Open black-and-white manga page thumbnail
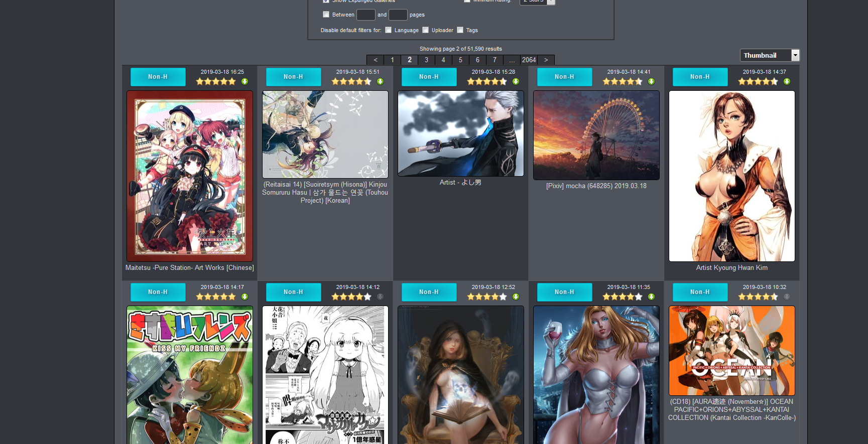The height and width of the screenshot is (444, 868). coord(325,375)
